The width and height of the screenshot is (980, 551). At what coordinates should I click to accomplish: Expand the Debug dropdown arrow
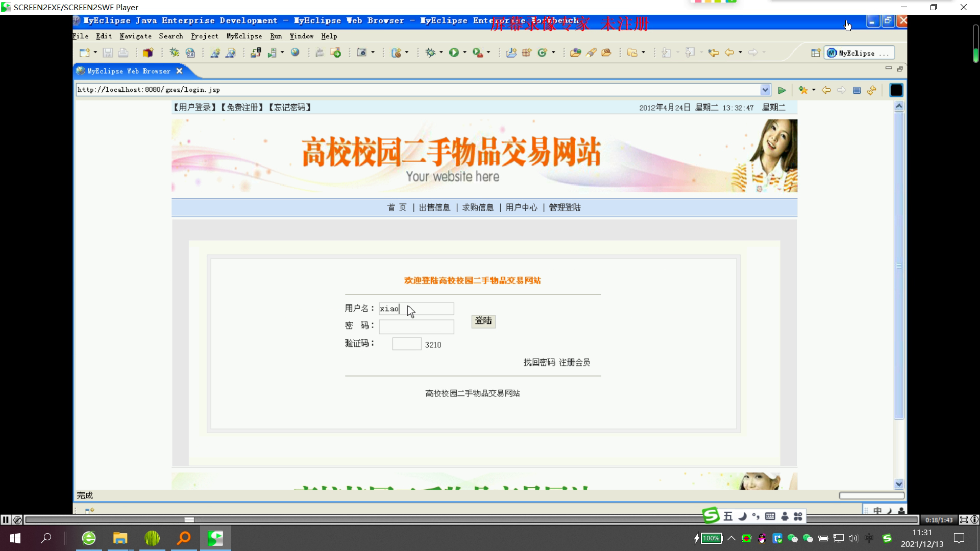440,53
